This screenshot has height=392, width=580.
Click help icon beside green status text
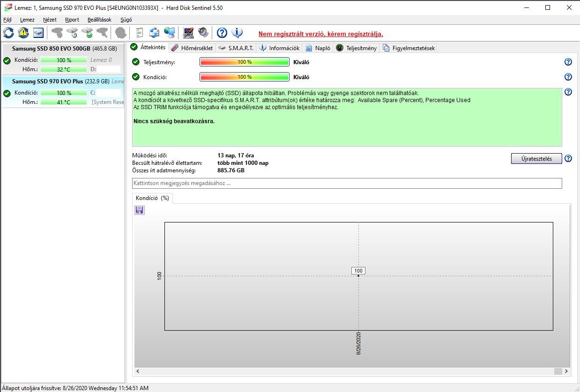coord(568,92)
